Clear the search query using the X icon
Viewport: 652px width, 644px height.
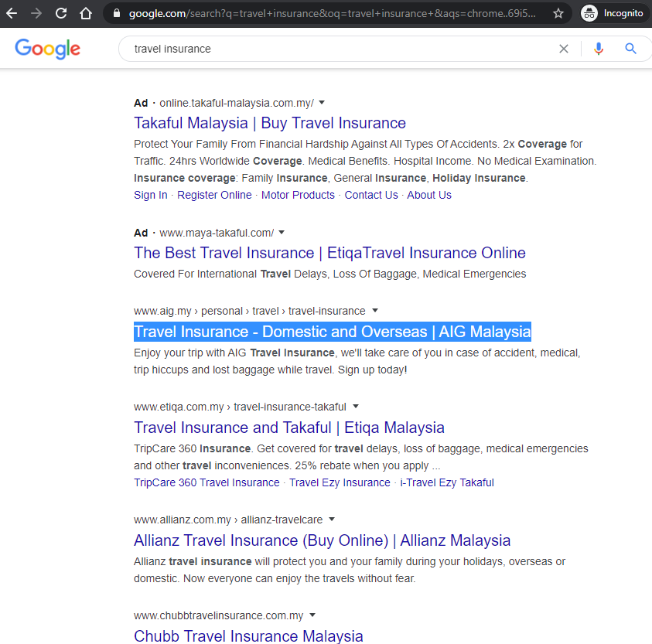564,48
